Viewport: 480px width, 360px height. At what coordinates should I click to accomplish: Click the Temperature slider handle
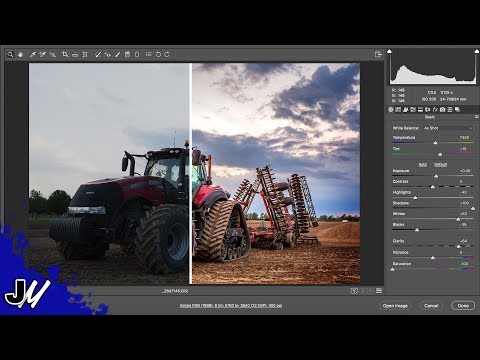[x=435, y=143]
